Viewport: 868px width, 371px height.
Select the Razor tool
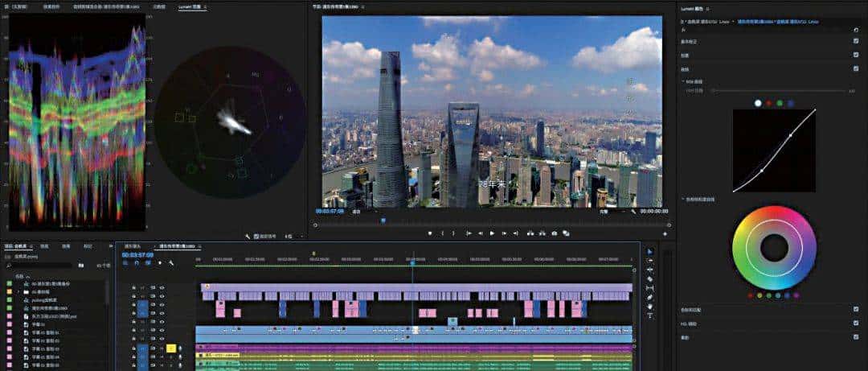tap(650, 278)
